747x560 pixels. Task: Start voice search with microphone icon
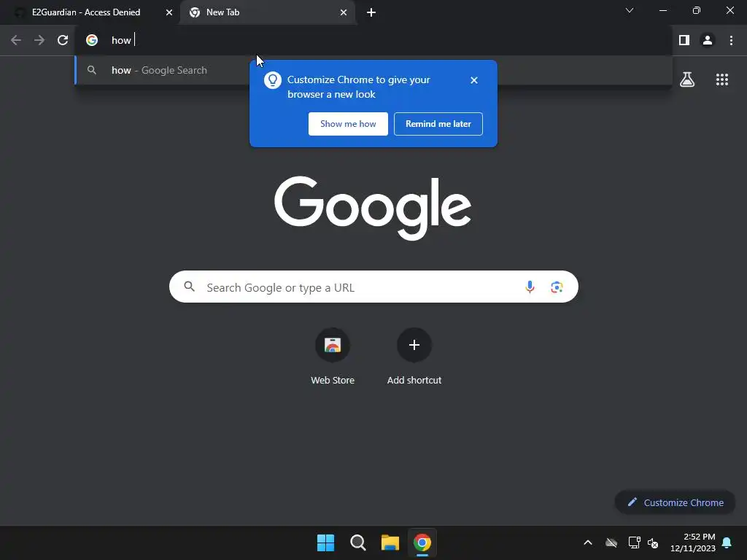pos(530,287)
